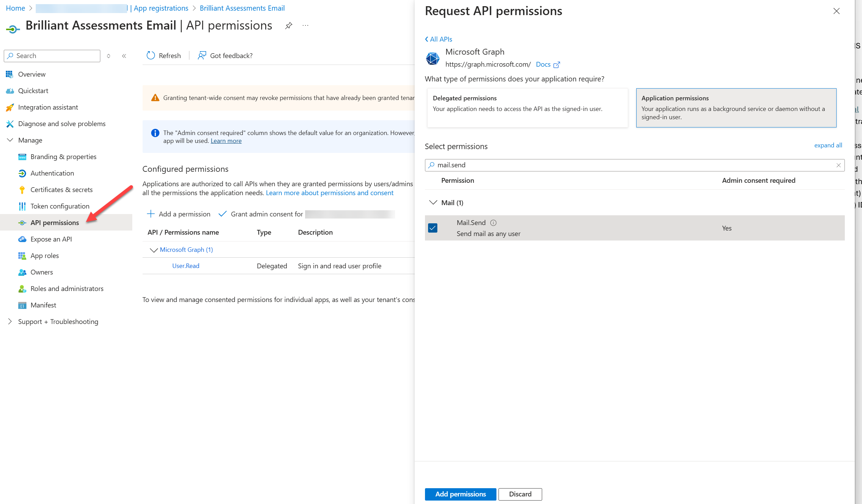Click the Docs external link icon
The width and height of the screenshot is (862, 504).
coord(557,65)
